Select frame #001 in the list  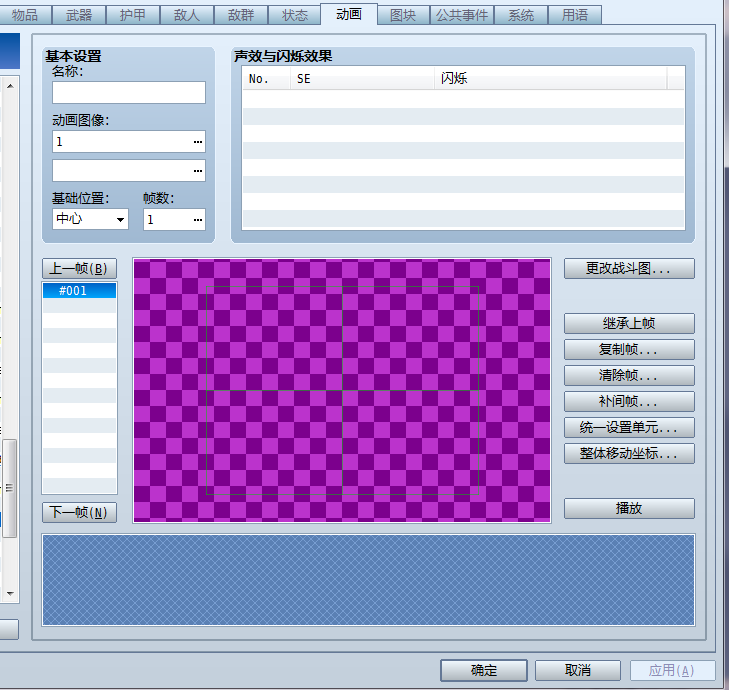coord(79,291)
